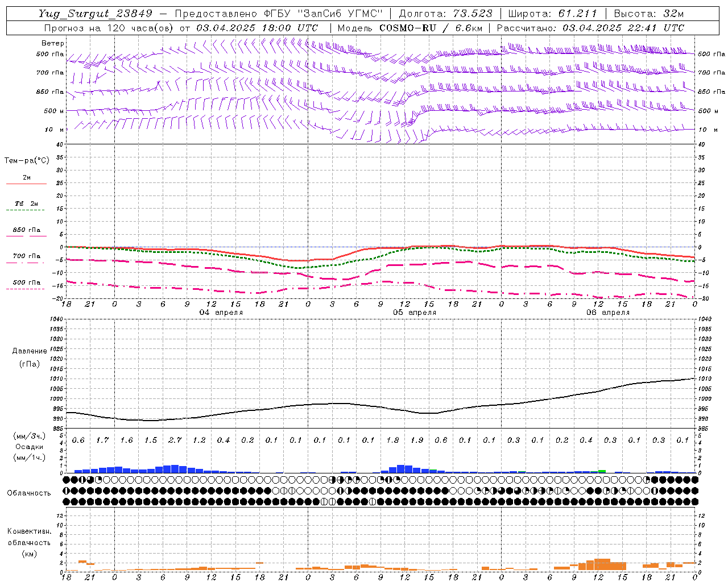
Task: Click the (км) convective cloud unit label
Action: coord(29,554)
